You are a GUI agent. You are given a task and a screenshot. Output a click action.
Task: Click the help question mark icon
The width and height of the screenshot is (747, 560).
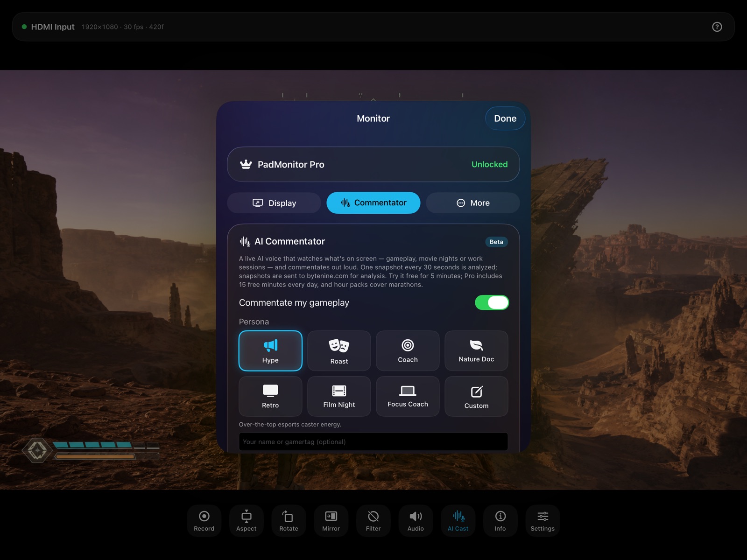pyautogui.click(x=717, y=27)
